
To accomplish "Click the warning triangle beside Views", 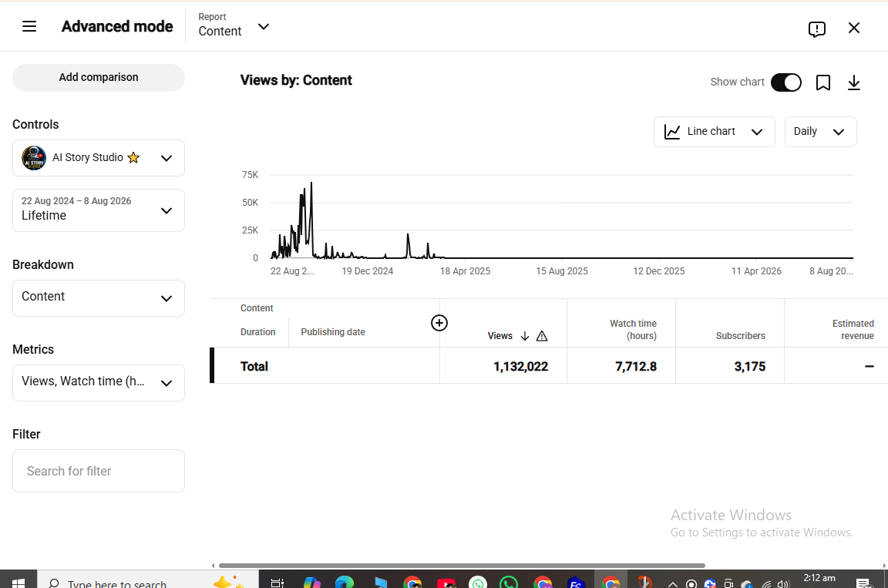I will 542,336.
